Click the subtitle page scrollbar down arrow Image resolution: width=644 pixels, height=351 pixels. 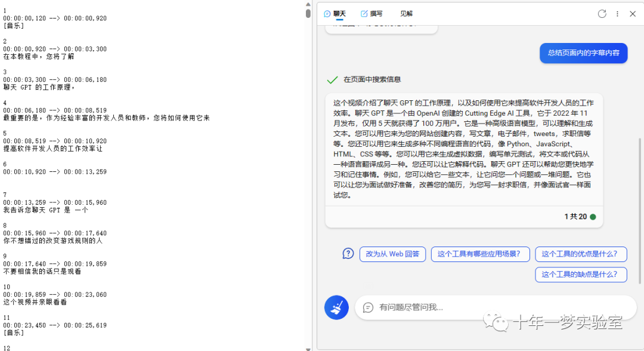(x=308, y=349)
